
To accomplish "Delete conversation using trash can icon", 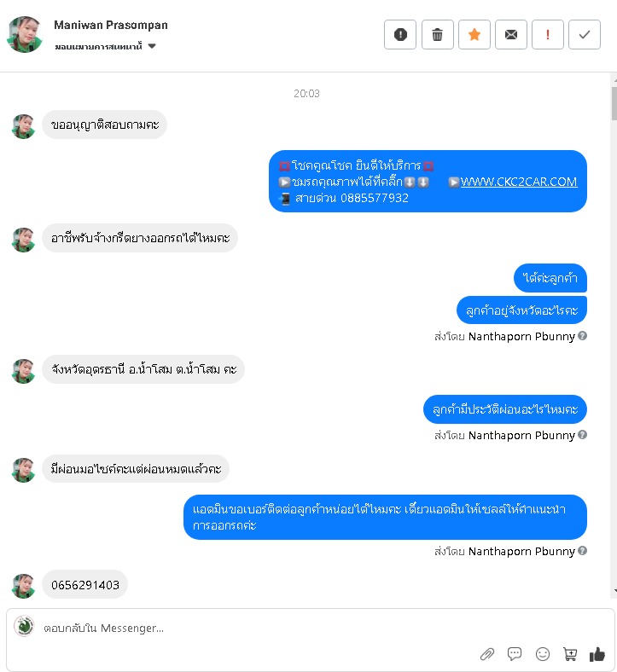I will click(437, 35).
